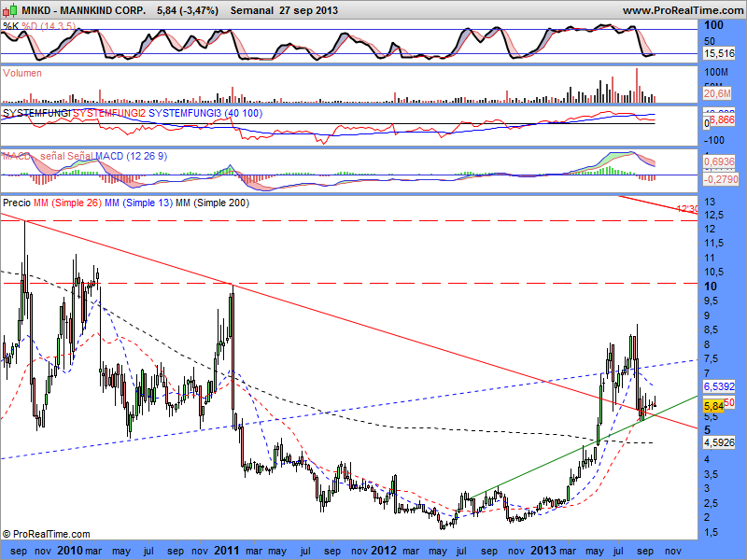Click the candlestick chart icon beside MNKD

10,9
